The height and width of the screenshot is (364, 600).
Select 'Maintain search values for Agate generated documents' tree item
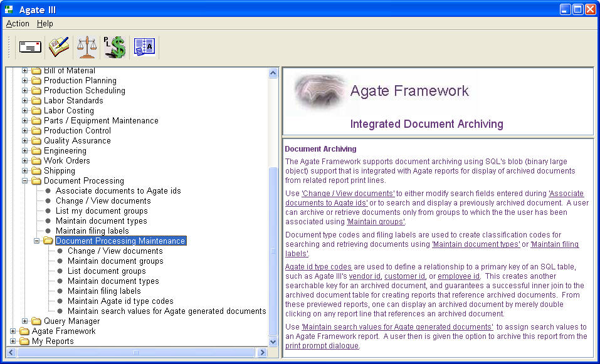[x=167, y=311]
